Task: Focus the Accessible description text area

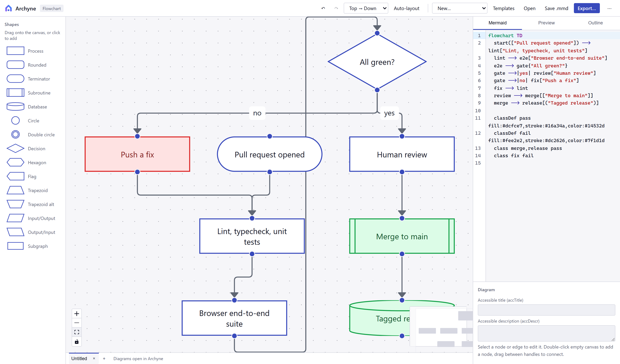Action: tap(546, 333)
